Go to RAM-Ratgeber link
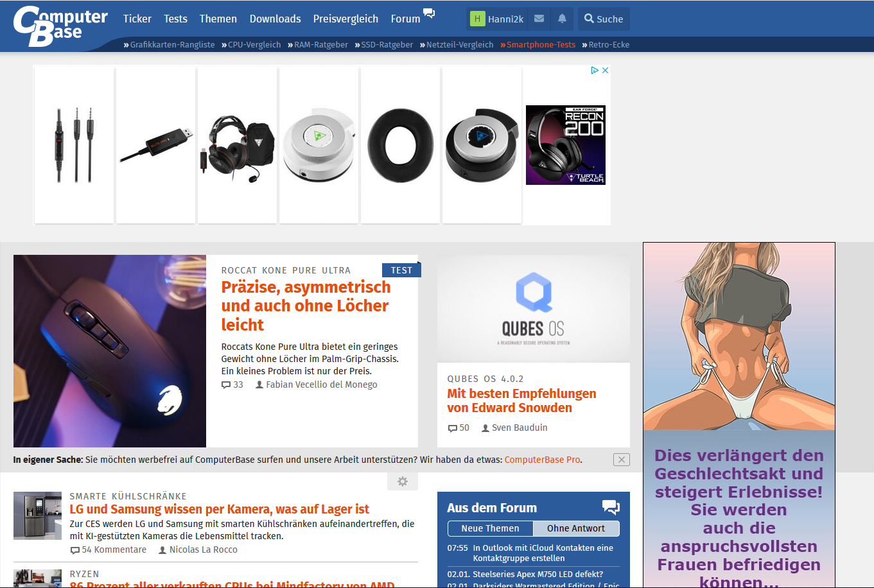The width and height of the screenshot is (874, 588). [318, 45]
